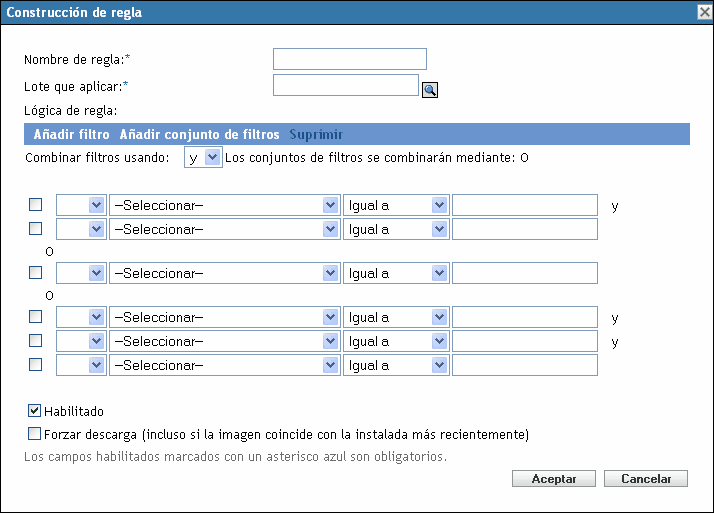
Task: Click Suprimir in the filter toolbar
Action: point(316,134)
